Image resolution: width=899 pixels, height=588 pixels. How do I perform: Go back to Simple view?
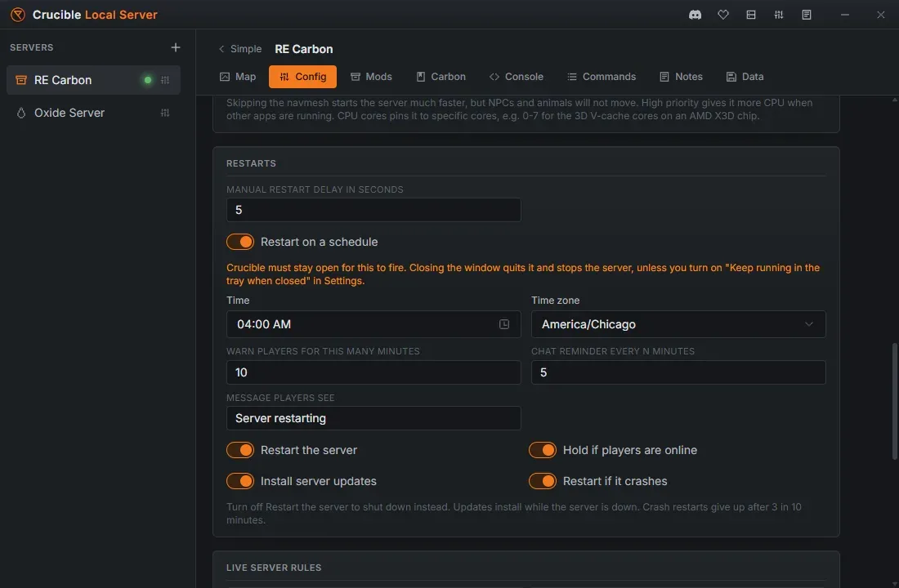coord(239,49)
